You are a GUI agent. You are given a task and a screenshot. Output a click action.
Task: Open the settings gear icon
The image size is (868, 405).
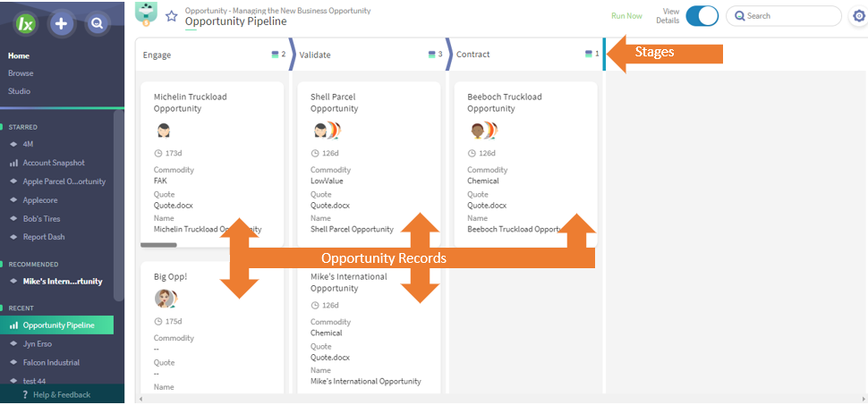[x=859, y=16]
